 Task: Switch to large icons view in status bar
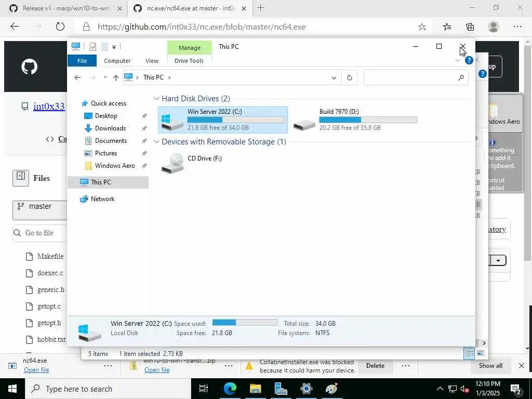point(481,353)
